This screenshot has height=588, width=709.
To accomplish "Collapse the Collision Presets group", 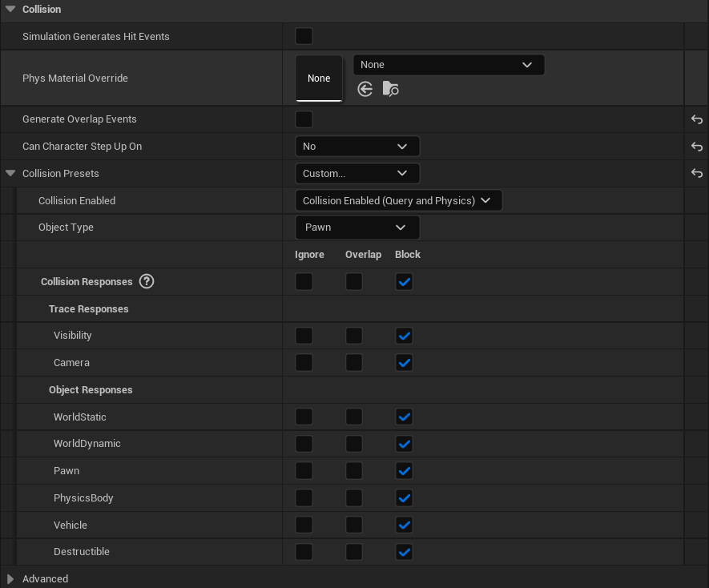I will [10, 172].
